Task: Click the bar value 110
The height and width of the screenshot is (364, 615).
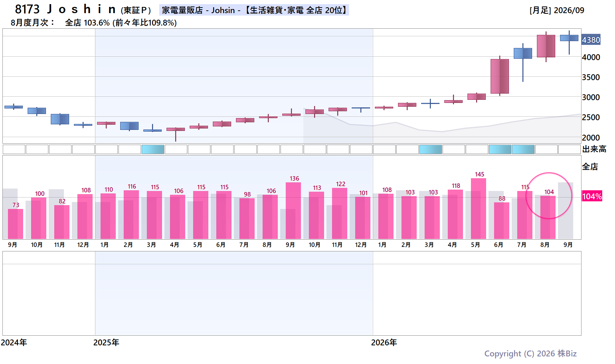Action: coord(109,190)
